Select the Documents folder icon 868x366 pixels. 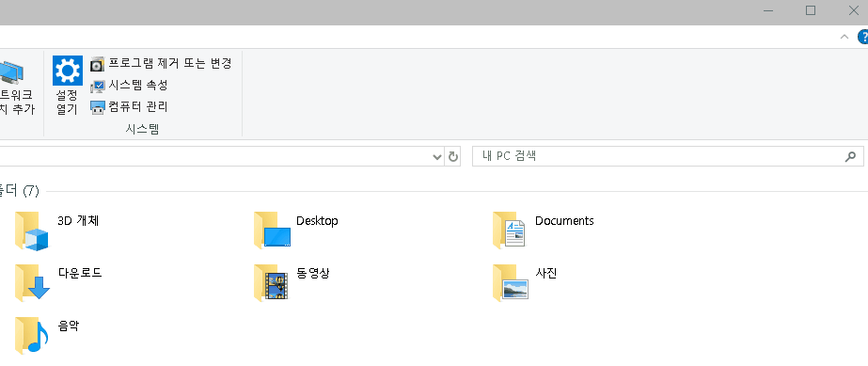[x=509, y=230]
